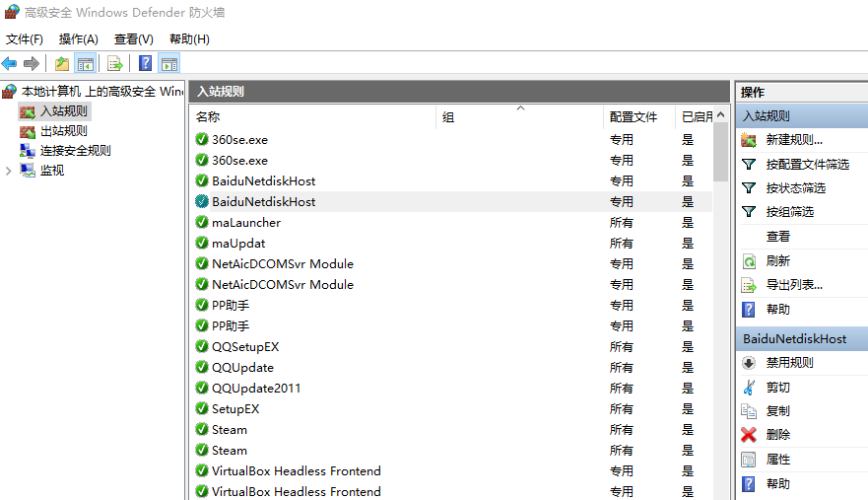Click the scroll-up arrow of rules list
The image size is (868, 500).
721,114
